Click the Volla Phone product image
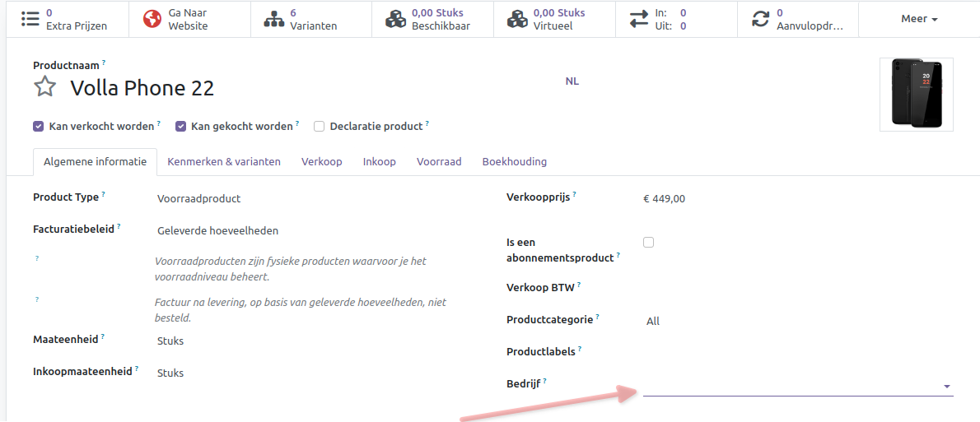980x422 pixels. pyautogui.click(x=916, y=95)
